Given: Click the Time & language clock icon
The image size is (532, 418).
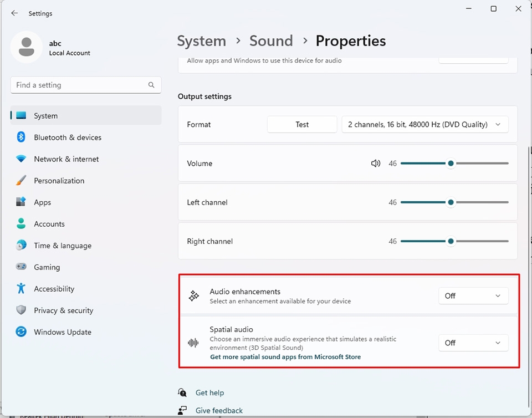Looking at the screenshot, I should (21, 245).
